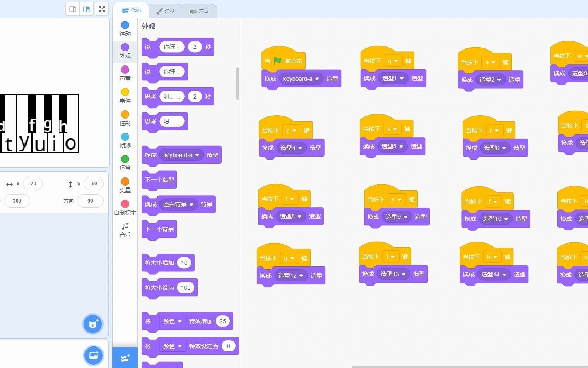Open 空白背景 dropdown in 换成背景 block
This screenshot has height=368, width=588.
(x=178, y=204)
